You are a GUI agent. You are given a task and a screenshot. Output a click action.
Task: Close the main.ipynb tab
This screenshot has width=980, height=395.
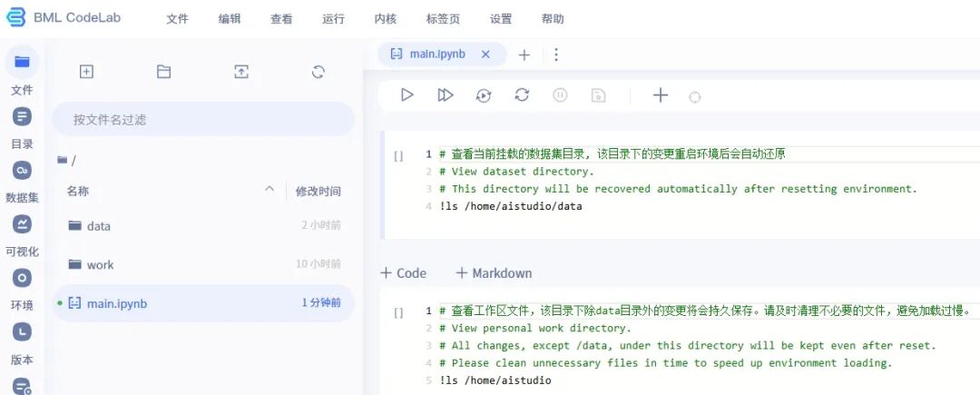click(x=485, y=54)
